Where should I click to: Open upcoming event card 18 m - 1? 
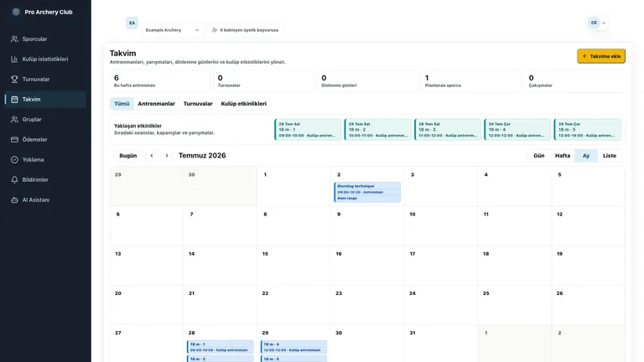coord(308,130)
